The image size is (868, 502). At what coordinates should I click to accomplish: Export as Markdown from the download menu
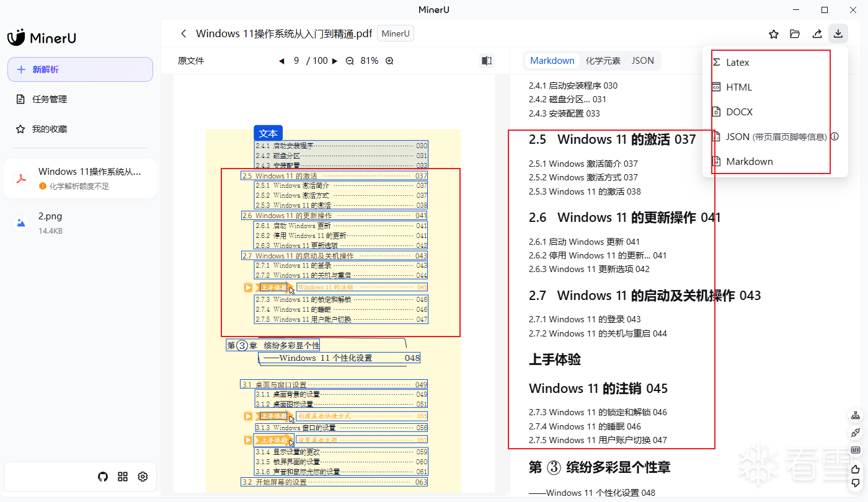click(775, 162)
